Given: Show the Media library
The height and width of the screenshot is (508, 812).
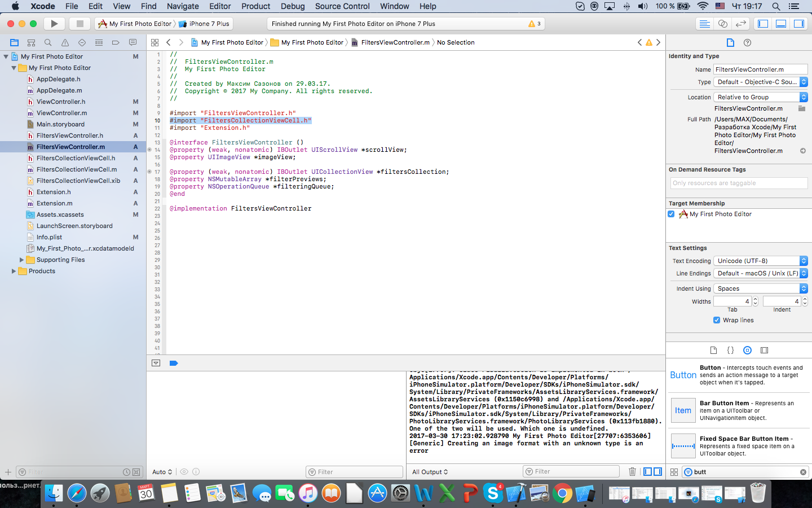Looking at the screenshot, I should point(764,350).
